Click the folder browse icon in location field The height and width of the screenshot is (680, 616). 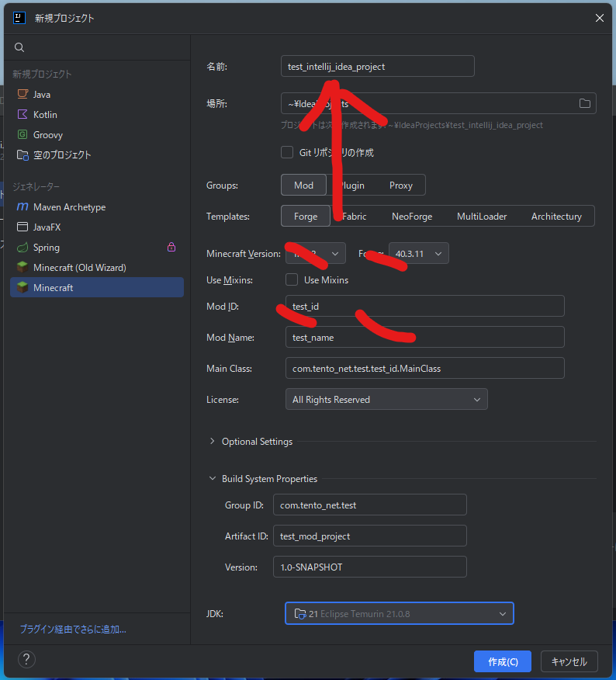click(x=585, y=103)
